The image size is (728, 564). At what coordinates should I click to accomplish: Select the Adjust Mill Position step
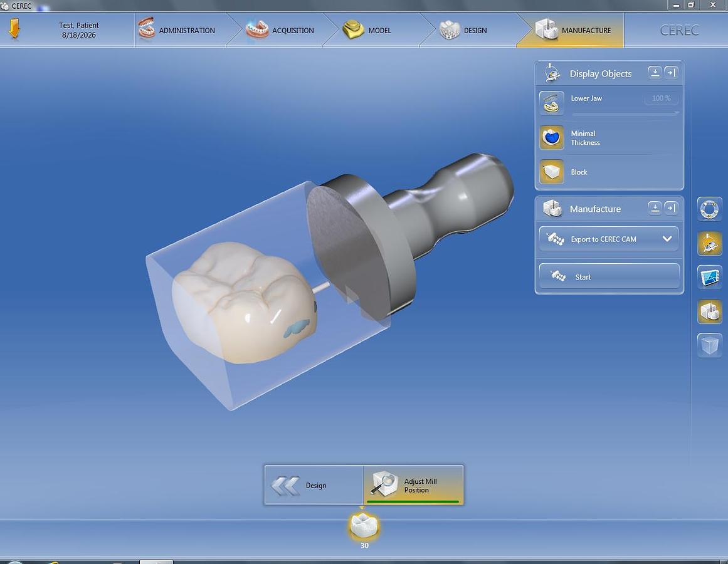click(414, 485)
